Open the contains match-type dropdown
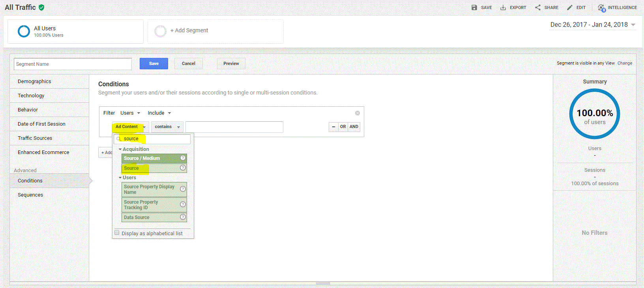The image size is (644, 288). point(167,127)
